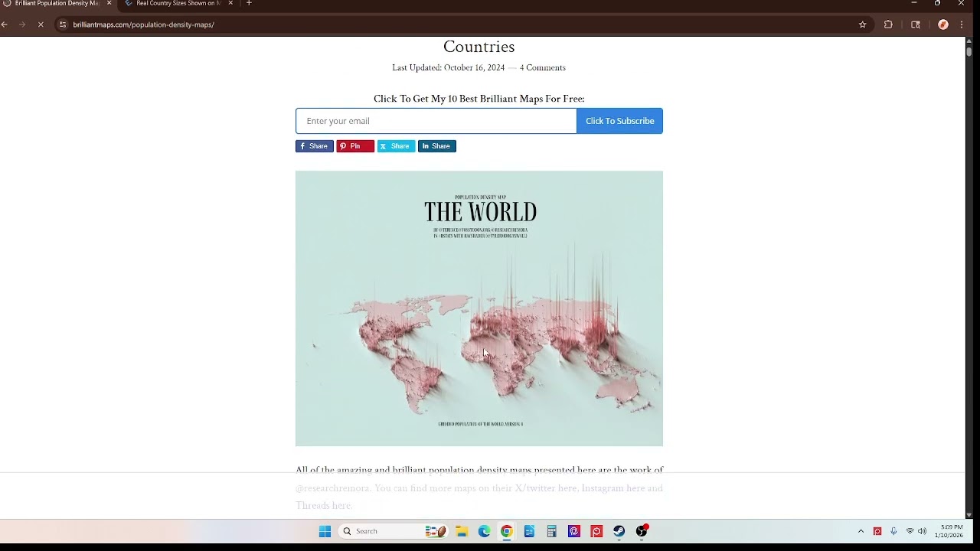
Task: Open the Windows Start menu
Action: click(x=325, y=531)
